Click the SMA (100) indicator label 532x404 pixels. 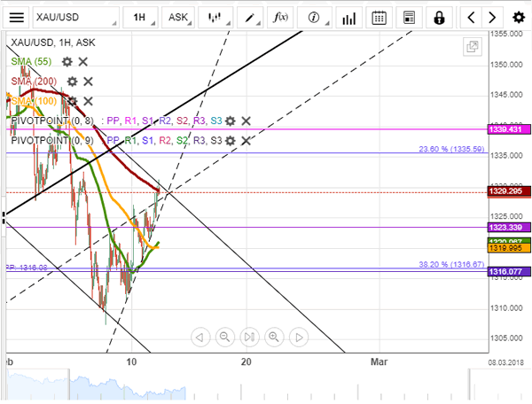34,101
